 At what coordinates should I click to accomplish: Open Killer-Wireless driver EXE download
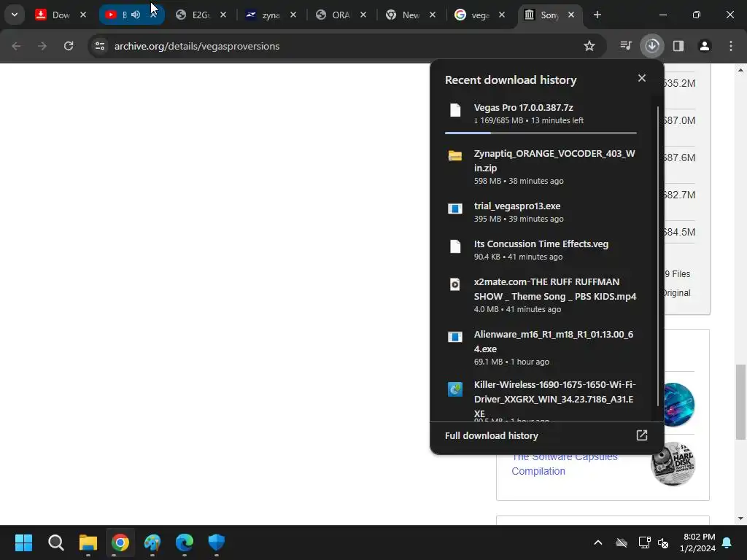[x=541, y=399]
